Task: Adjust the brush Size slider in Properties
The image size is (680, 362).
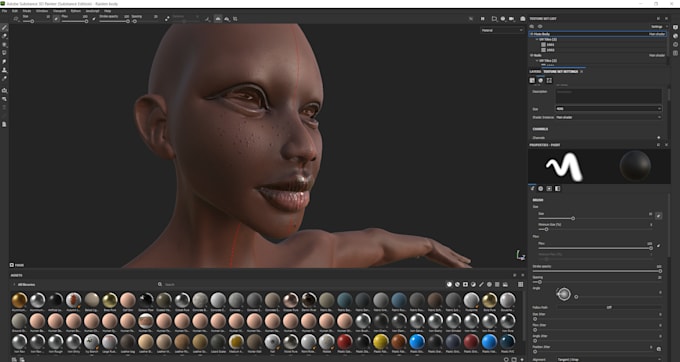Action: click(596, 219)
